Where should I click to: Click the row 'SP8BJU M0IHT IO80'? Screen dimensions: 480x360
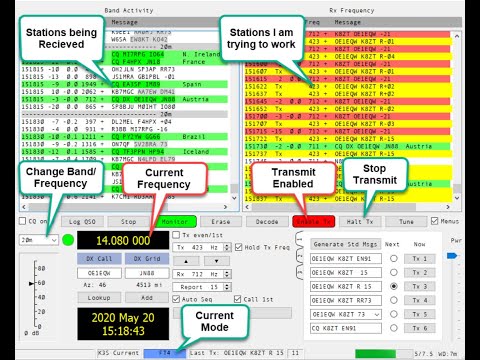125,107
